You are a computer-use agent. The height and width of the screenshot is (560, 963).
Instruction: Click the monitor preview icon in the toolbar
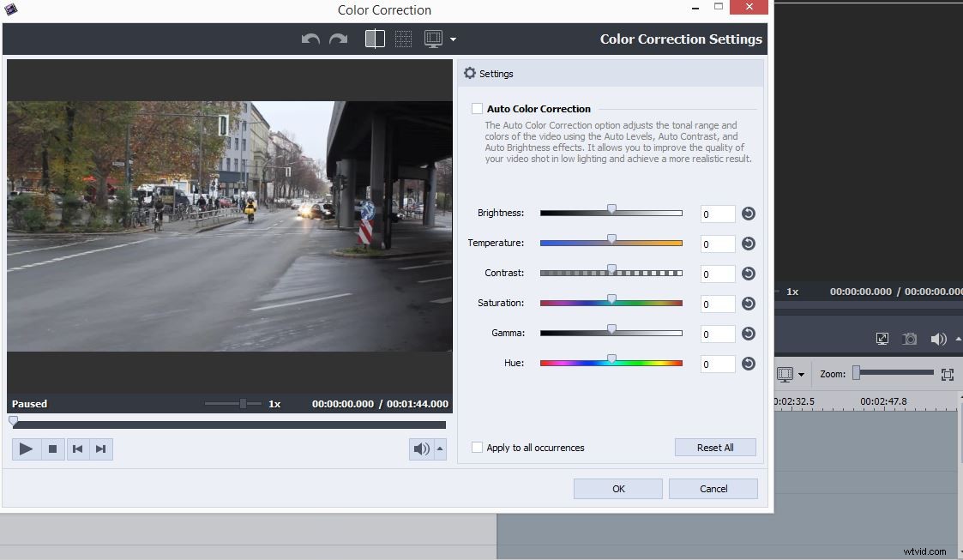(x=433, y=39)
